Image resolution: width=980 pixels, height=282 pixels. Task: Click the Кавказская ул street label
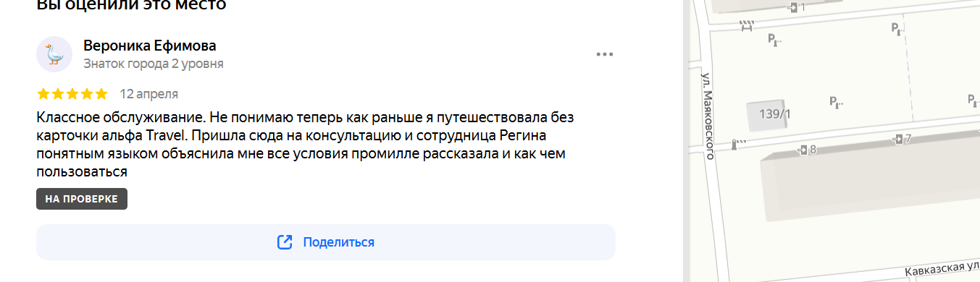click(x=943, y=270)
